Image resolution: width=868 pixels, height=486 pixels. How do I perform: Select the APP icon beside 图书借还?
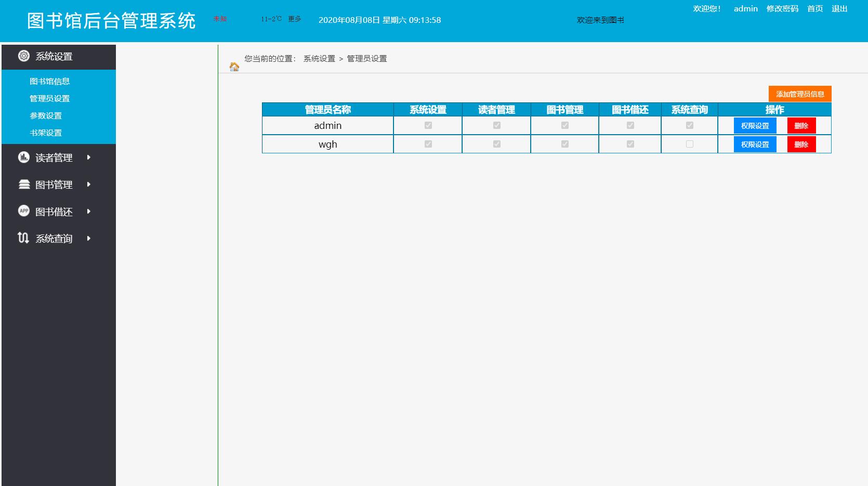click(x=23, y=211)
